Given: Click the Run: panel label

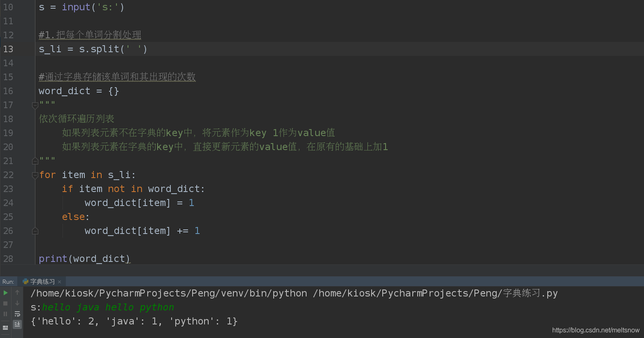Looking at the screenshot, I should tap(8, 282).
